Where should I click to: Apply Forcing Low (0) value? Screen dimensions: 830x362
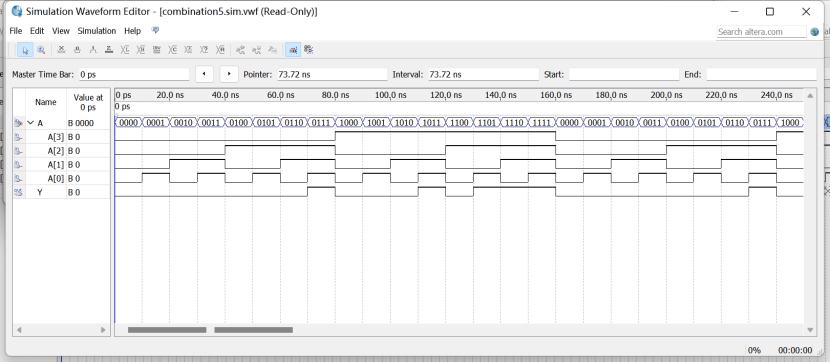point(77,50)
